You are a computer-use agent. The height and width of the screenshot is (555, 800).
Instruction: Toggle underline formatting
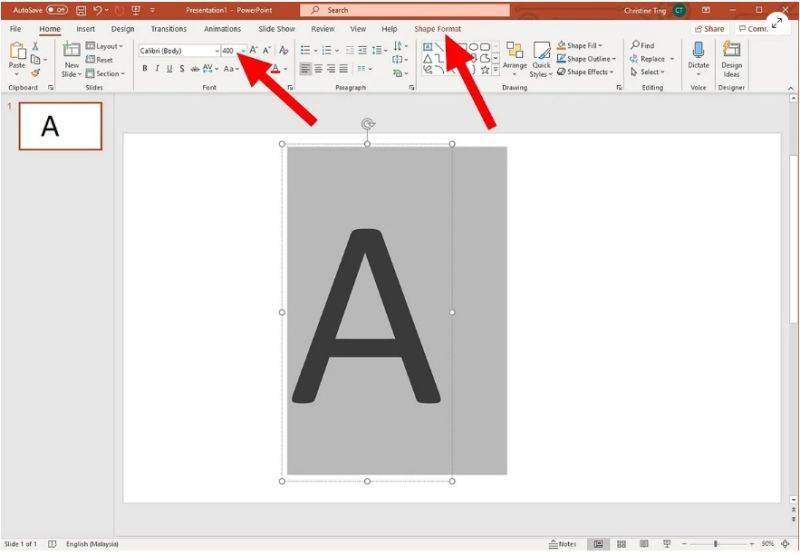pos(169,68)
